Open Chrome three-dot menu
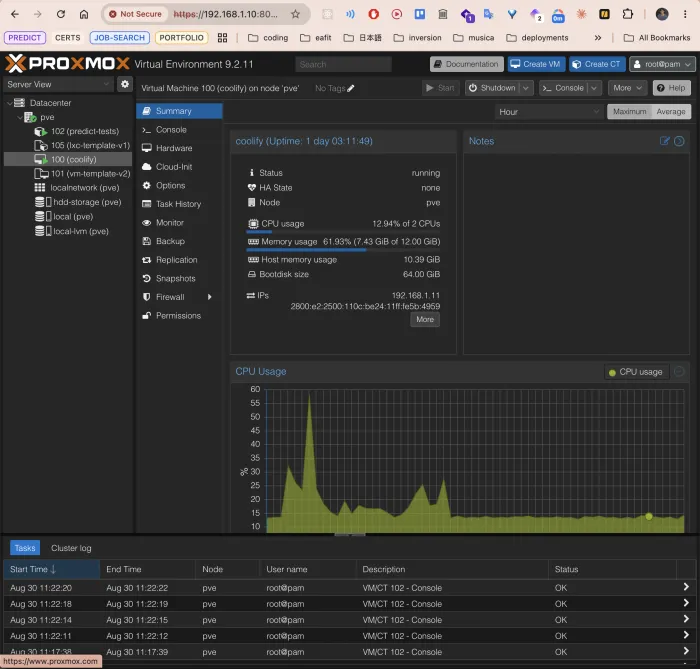Screen dimensions: 700x669 pyautogui.click(x=685, y=14)
